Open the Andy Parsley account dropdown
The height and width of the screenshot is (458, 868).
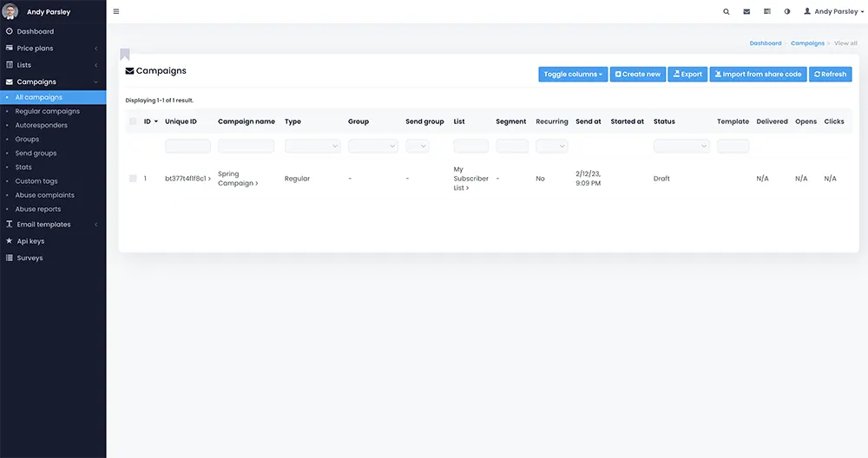[833, 11]
